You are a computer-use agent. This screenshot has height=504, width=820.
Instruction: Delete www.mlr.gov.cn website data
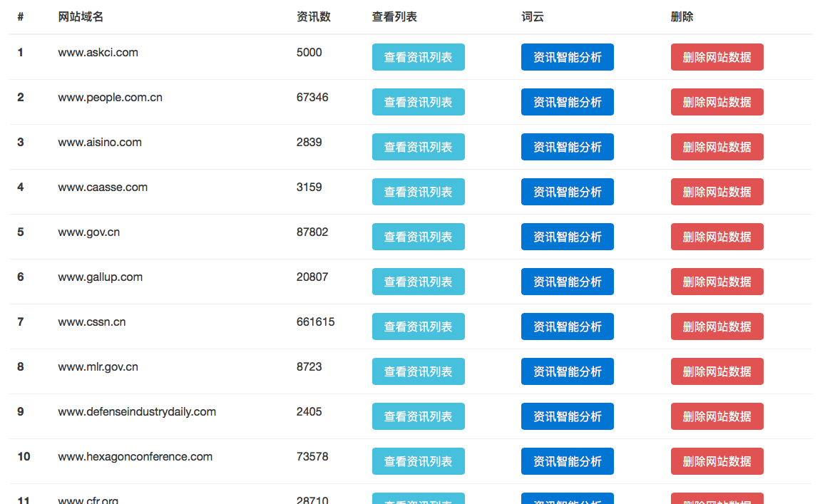(x=717, y=371)
